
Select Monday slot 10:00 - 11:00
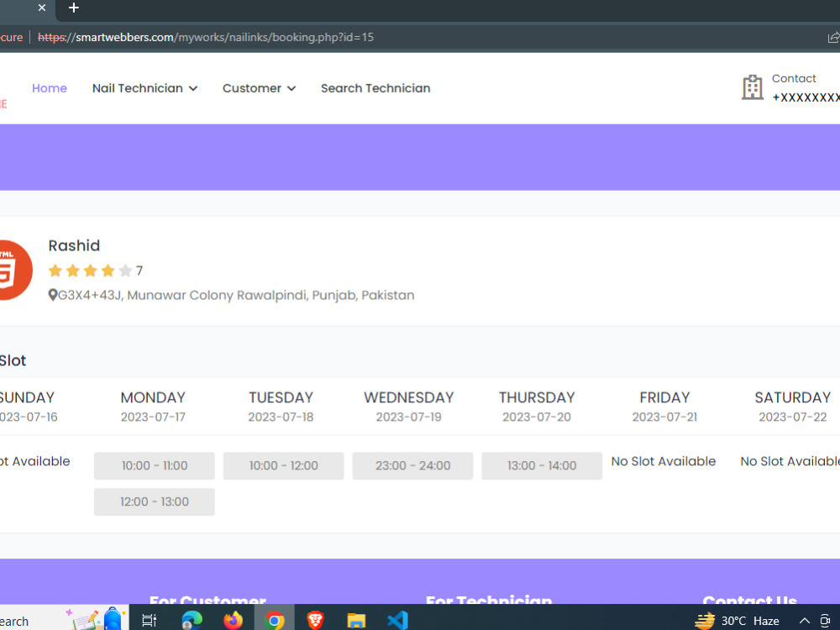[155, 465]
